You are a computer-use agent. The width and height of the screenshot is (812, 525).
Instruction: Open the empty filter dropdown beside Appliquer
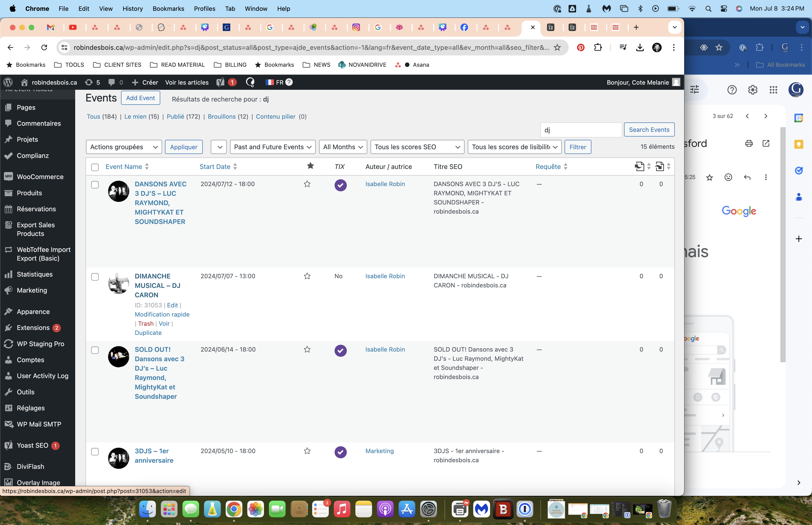coord(219,147)
